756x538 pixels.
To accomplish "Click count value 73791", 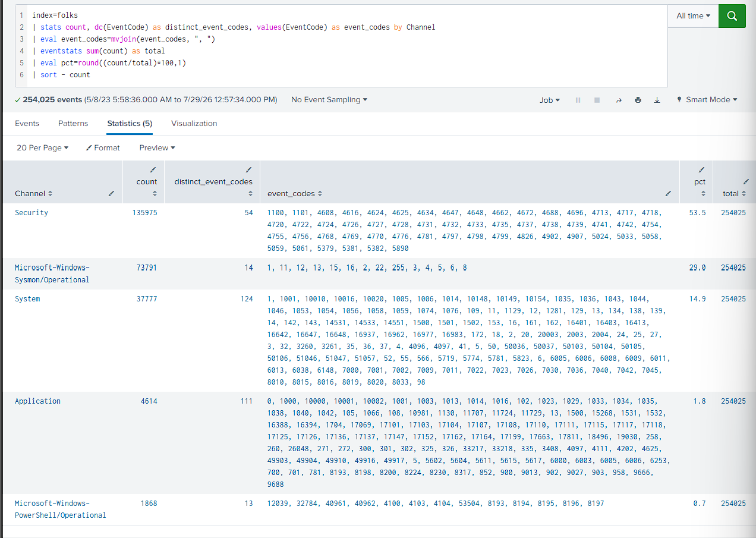I will pyautogui.click(x=147, y=268).
